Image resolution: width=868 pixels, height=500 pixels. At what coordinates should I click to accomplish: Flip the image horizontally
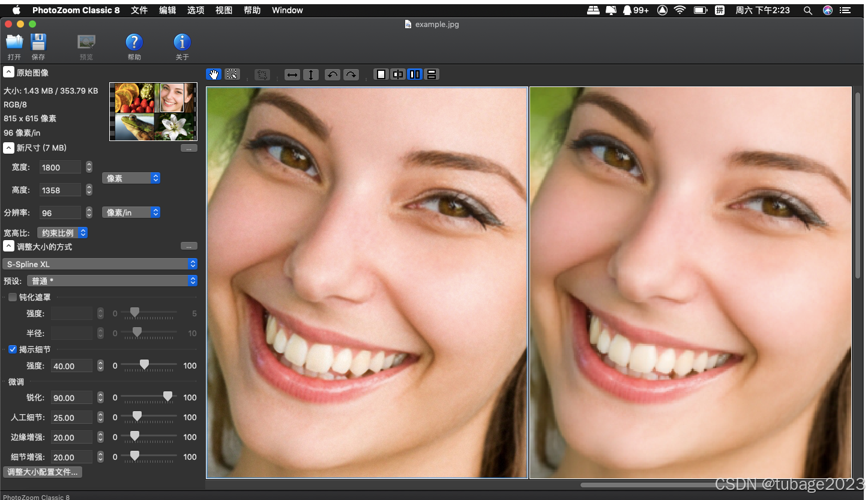292,74
